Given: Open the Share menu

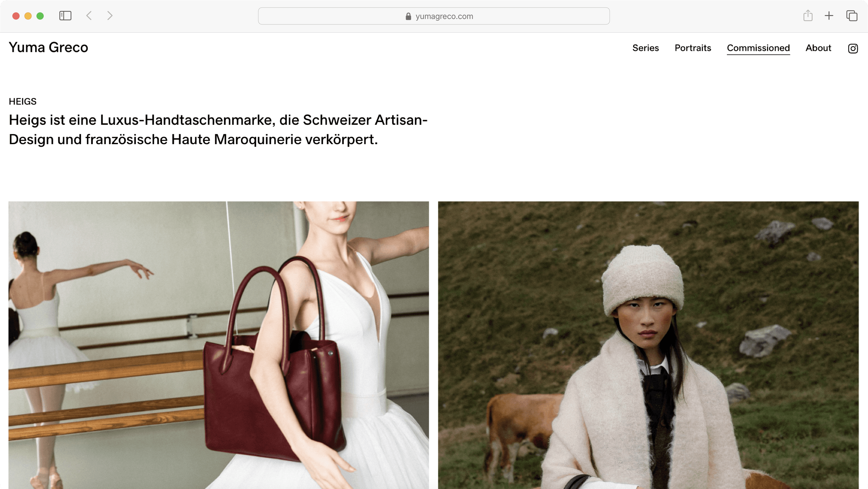Looking at the screenshot, I should [x=808, y=15].
